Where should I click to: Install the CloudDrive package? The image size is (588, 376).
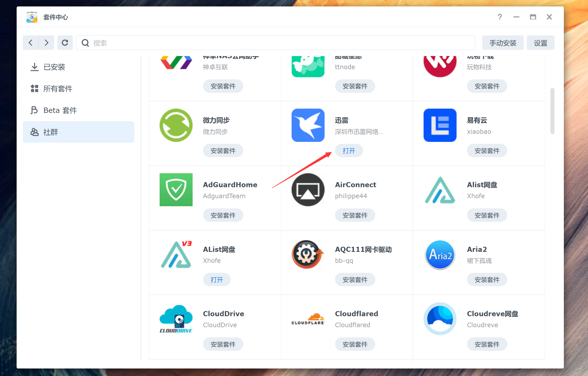223,344
